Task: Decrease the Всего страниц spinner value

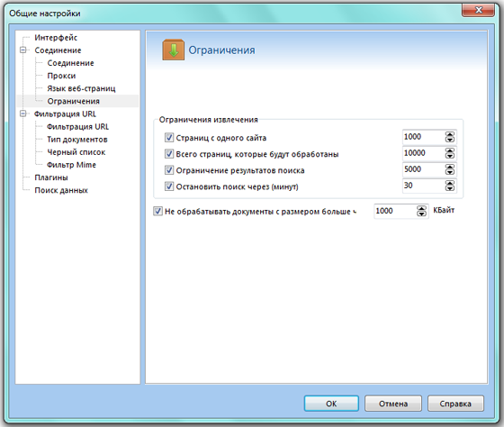Action: tap(450, 156)
